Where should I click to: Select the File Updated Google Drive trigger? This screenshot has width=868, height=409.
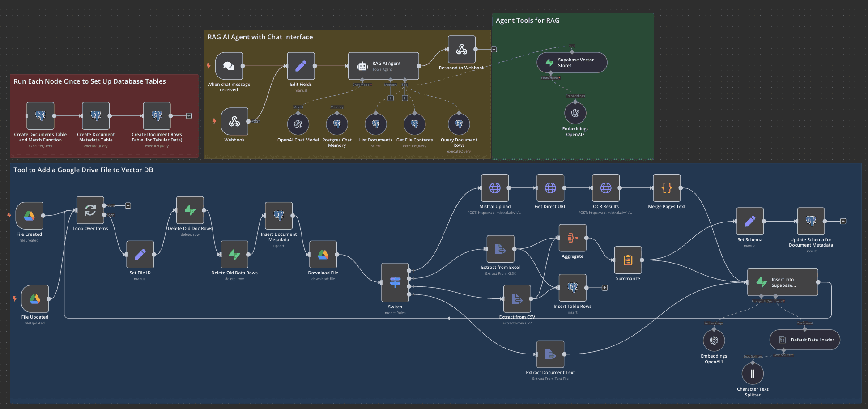(35, 298)
